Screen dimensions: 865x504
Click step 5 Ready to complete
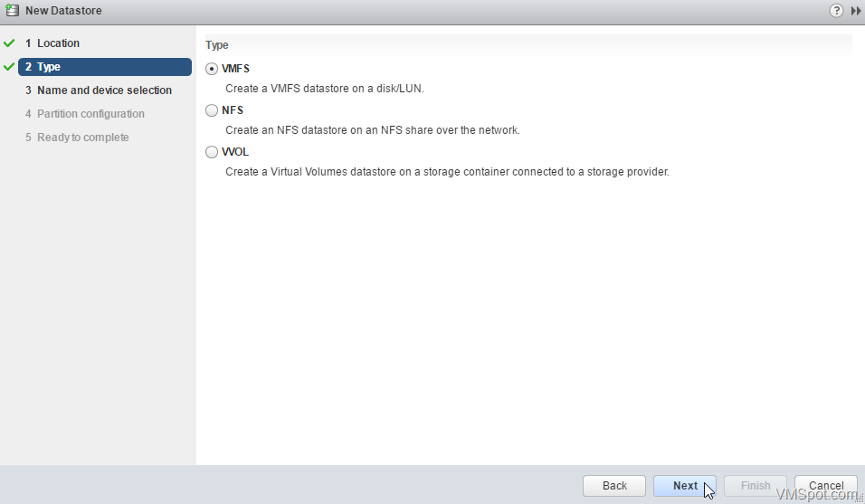pos(77,138)
